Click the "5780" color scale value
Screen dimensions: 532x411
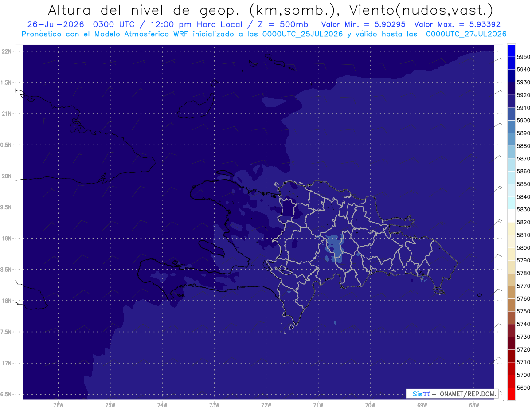524,273
